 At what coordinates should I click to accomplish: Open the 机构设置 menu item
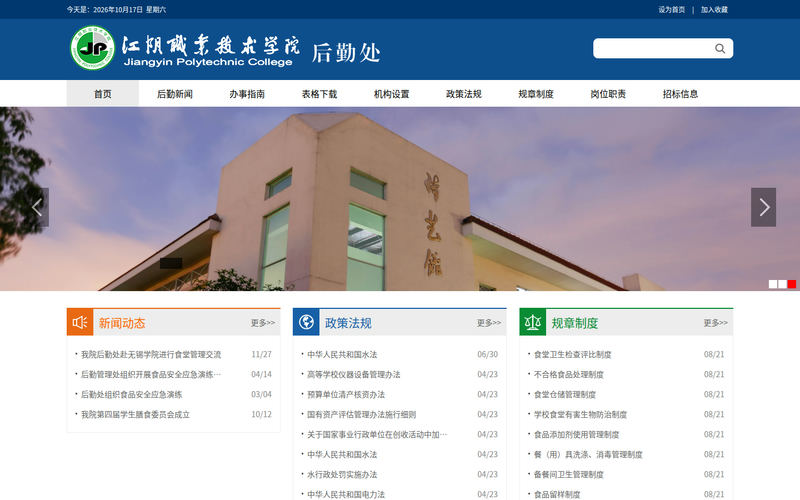click(391, 94)
